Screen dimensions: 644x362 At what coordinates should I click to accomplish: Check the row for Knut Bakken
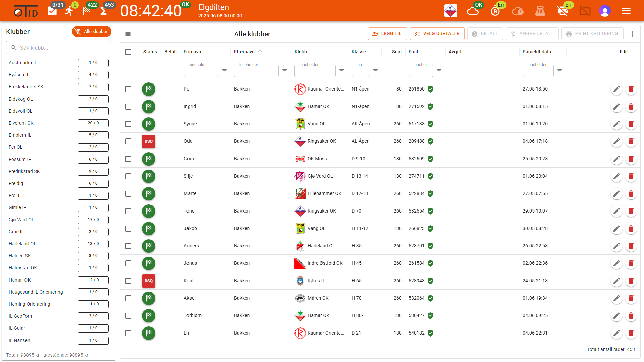point(128,281)
